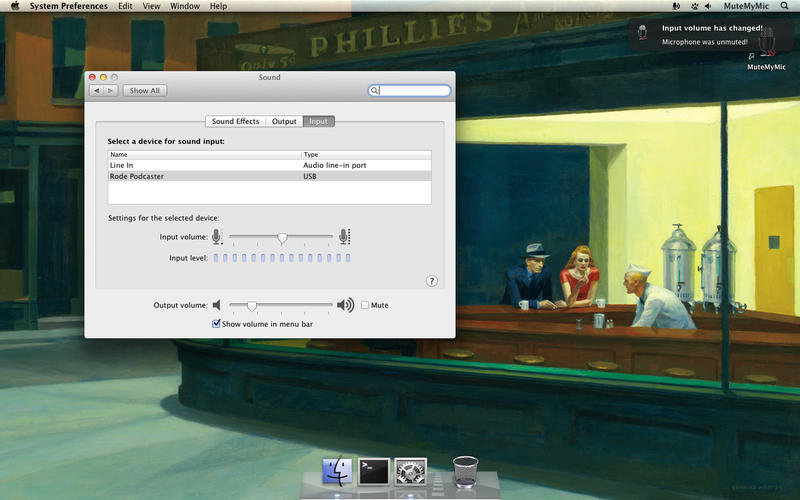Open the Apple menu
Screen dimensions: 800x500
(x=15, y=6)
